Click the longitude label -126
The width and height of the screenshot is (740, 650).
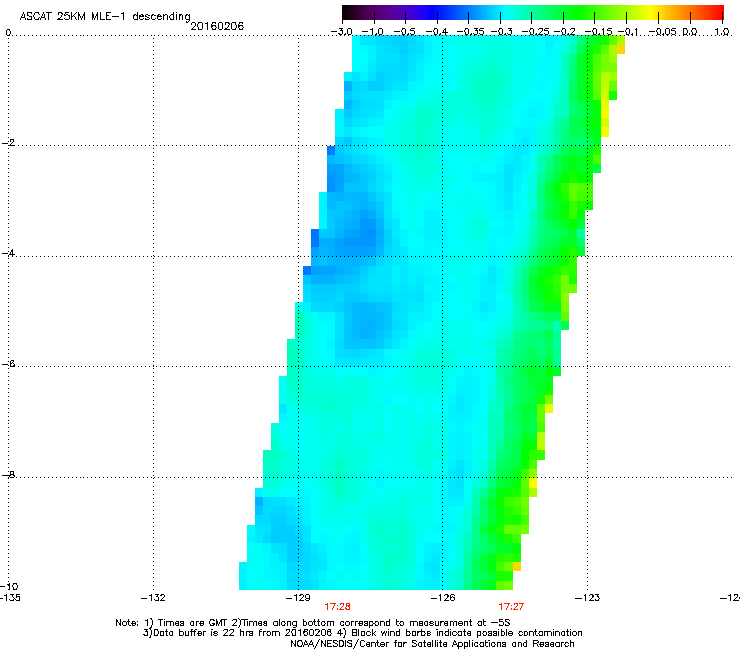pos(443,598)
